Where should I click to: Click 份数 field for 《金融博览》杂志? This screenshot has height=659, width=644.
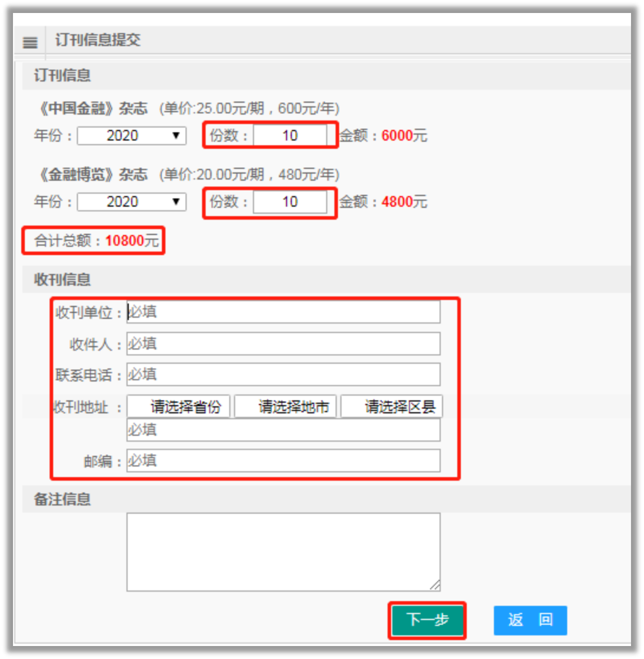(290, 202)
